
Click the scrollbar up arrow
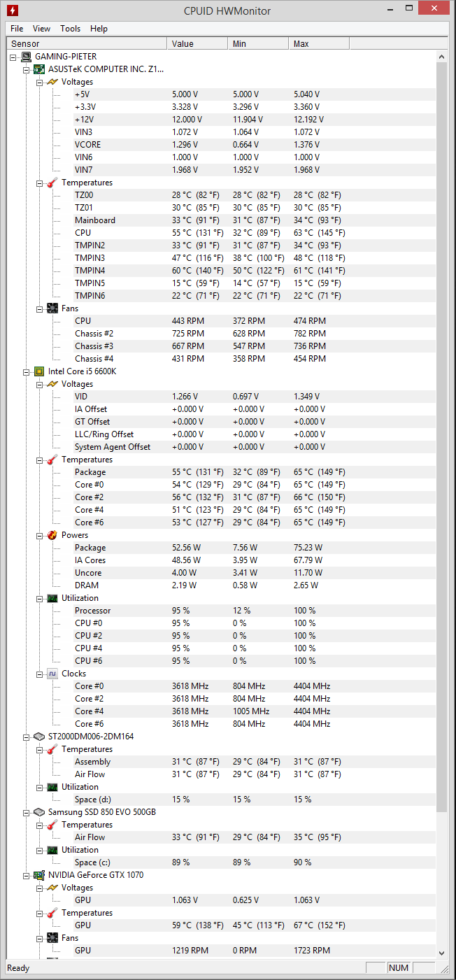[x=441, y=57]
